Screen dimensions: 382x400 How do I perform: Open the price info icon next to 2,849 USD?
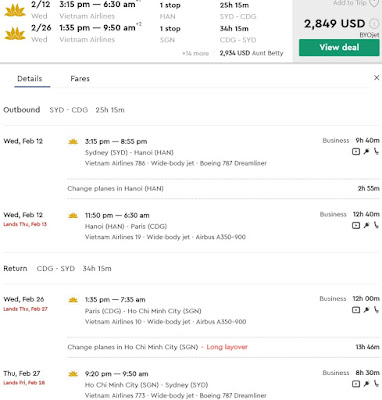pos(374,24)
